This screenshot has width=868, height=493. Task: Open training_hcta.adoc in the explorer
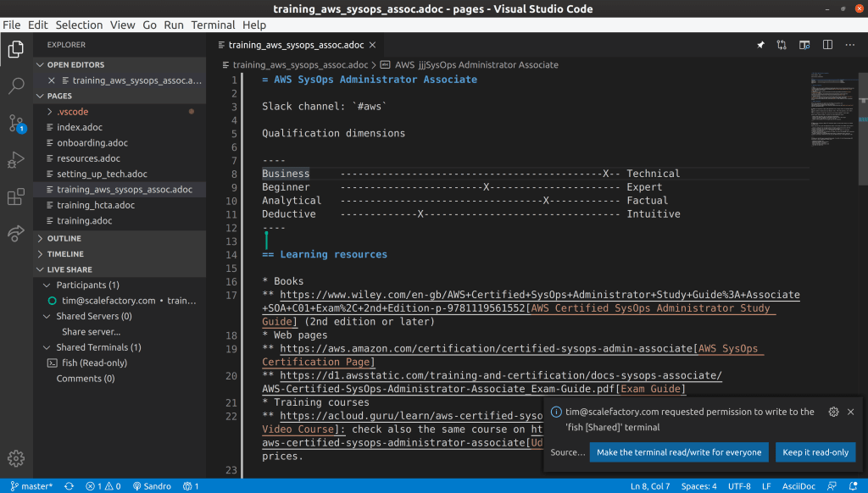coord(120,205)
